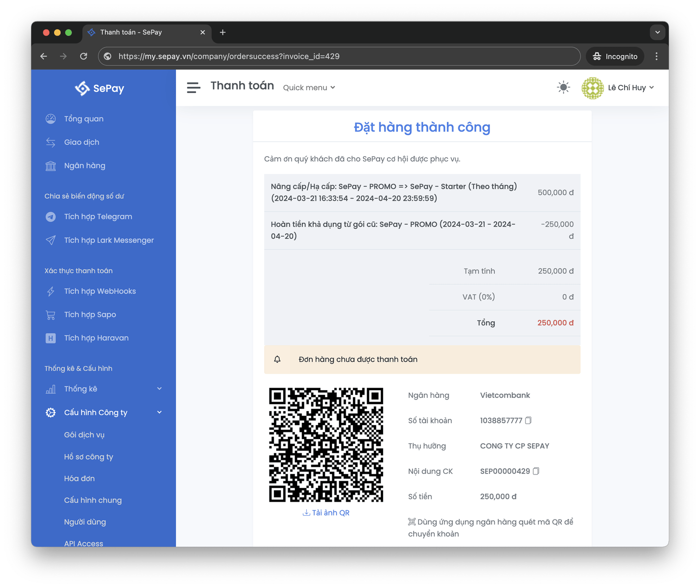Click the -250,000 đ refund amount
700x588 pixels.
pos(558,230)
